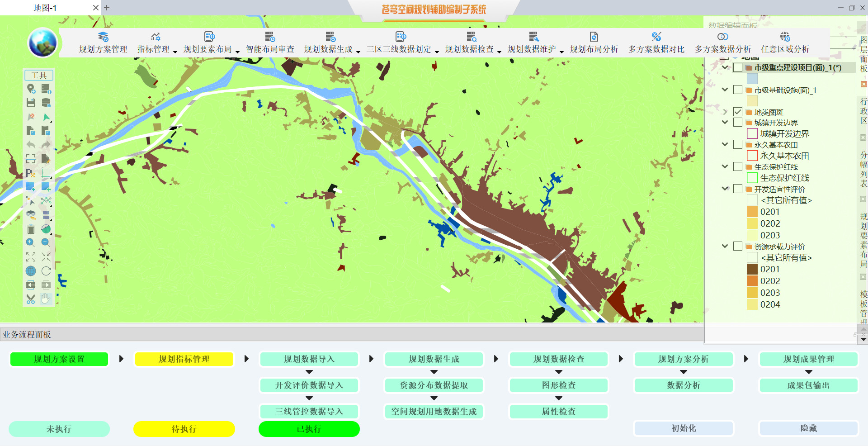Screen dimensions: 868x446
Task: Click the blue globe full-map icon
Action: 31,271
